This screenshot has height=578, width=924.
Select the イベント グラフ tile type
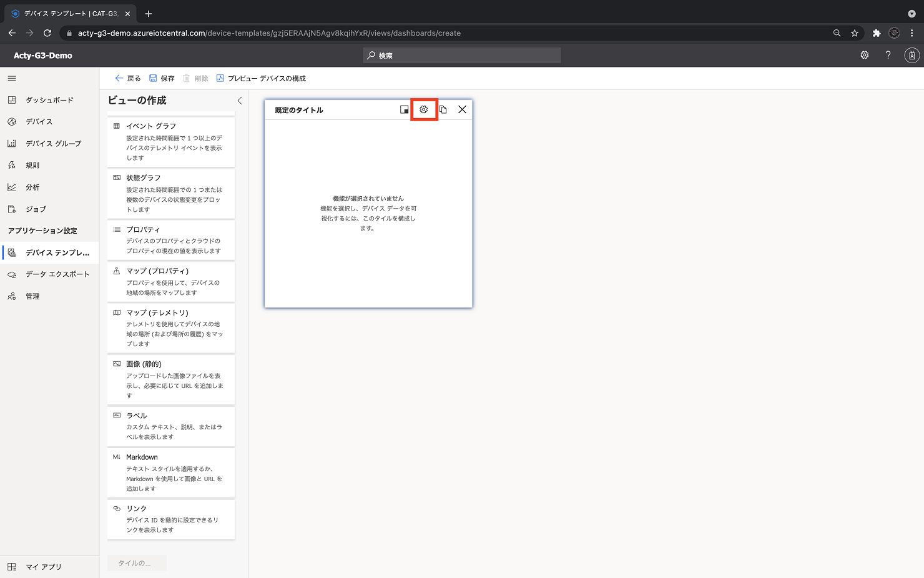coord(171,141)
